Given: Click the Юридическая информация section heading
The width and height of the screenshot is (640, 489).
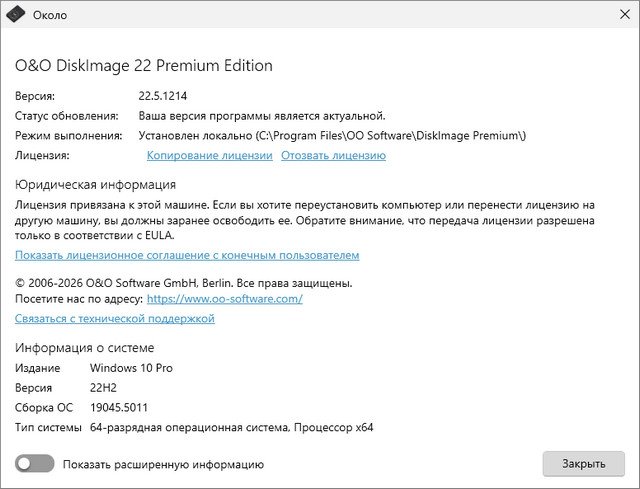Looking at the screenshot, I should click(x=95, y=184).
